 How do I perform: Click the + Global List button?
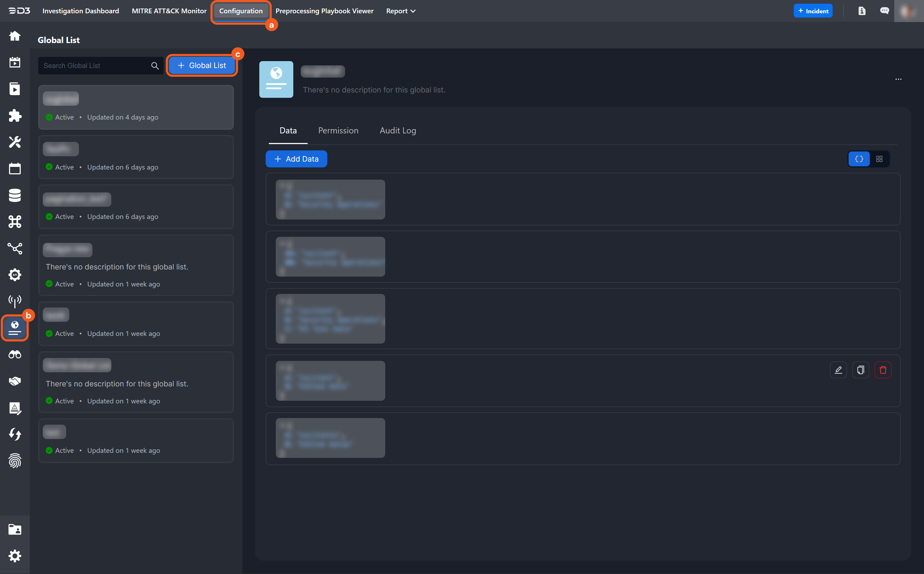pyautogui.click(x=202, y=66)
